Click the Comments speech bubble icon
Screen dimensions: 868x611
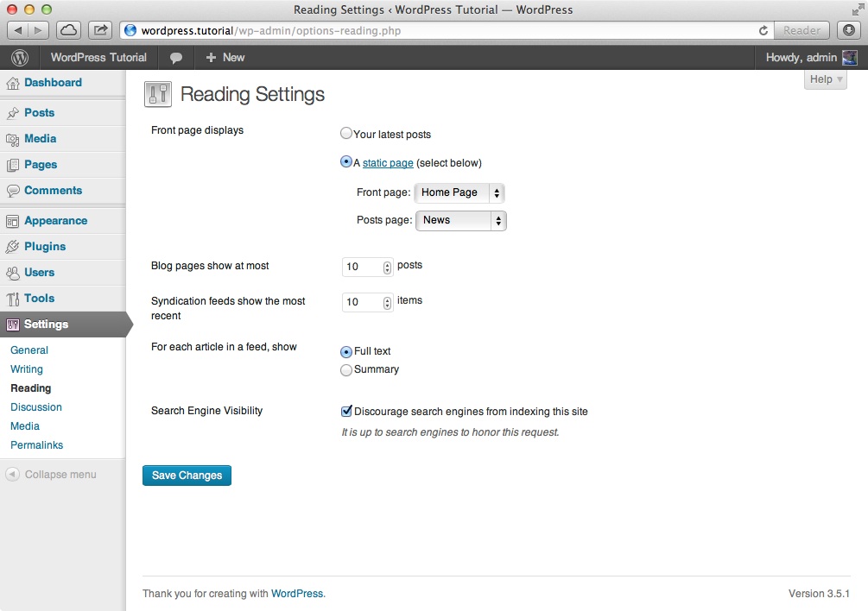(13, 191)
